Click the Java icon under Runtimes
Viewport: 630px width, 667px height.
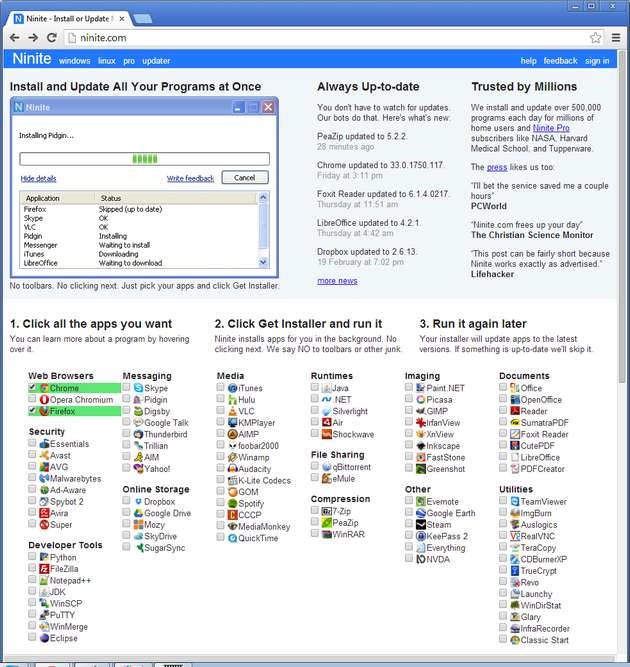click(326, 388)
